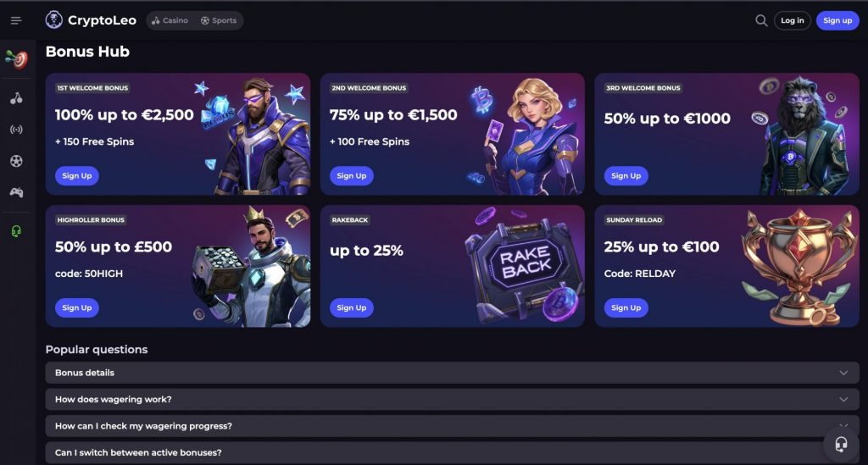The width and height of the screenshot is (868, 465).
Task: Select the live broadcast sidebar icon
Action: tap(17, 130)
